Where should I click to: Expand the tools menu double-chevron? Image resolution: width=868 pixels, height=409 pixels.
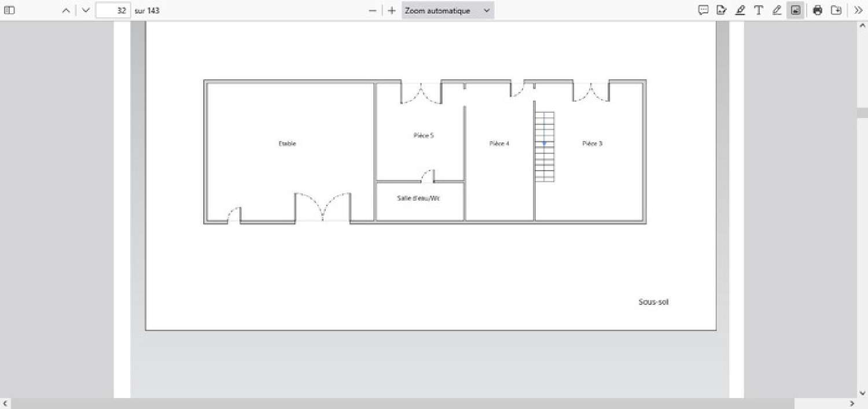point(858,10)
